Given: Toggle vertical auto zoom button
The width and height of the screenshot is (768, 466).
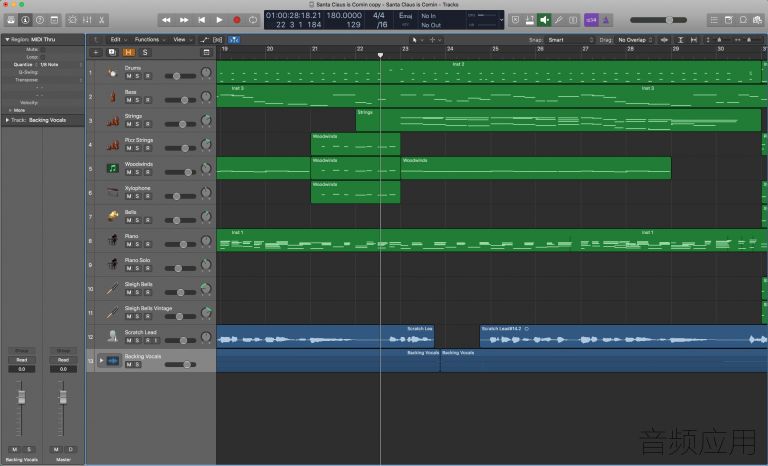Looking at the screenshot, I should (x=680, y=40).
